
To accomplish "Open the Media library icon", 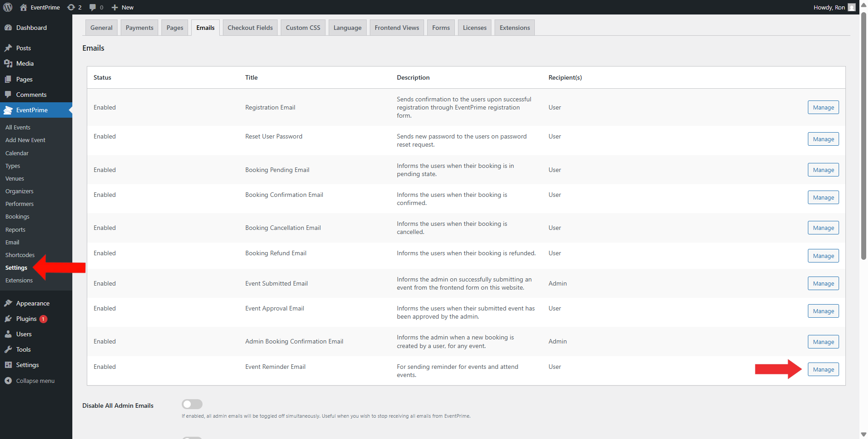I will click(x=8, y=63).
